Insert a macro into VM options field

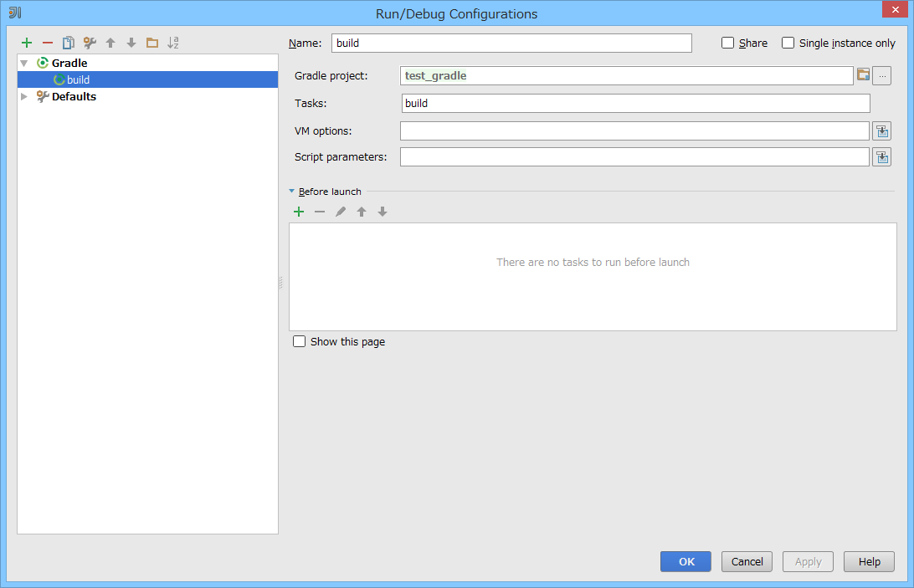pos(881,130)
